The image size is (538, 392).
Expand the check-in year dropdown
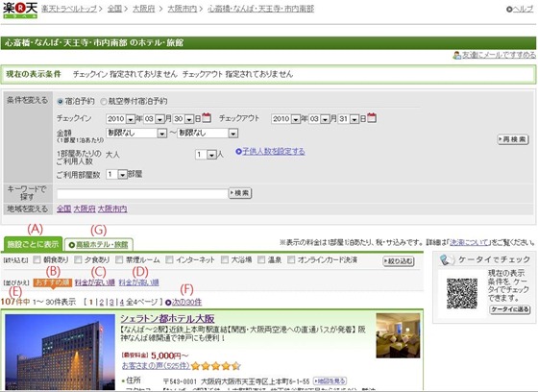[120, 119]
